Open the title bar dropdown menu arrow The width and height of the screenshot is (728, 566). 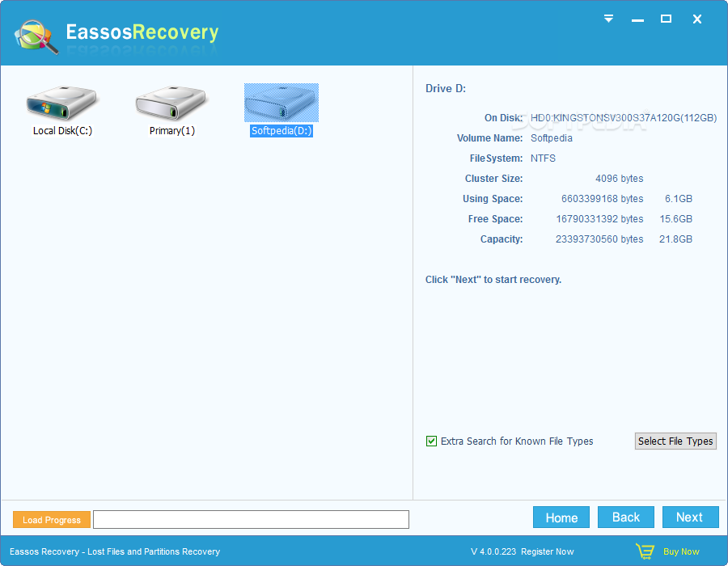tap(608, 19)
